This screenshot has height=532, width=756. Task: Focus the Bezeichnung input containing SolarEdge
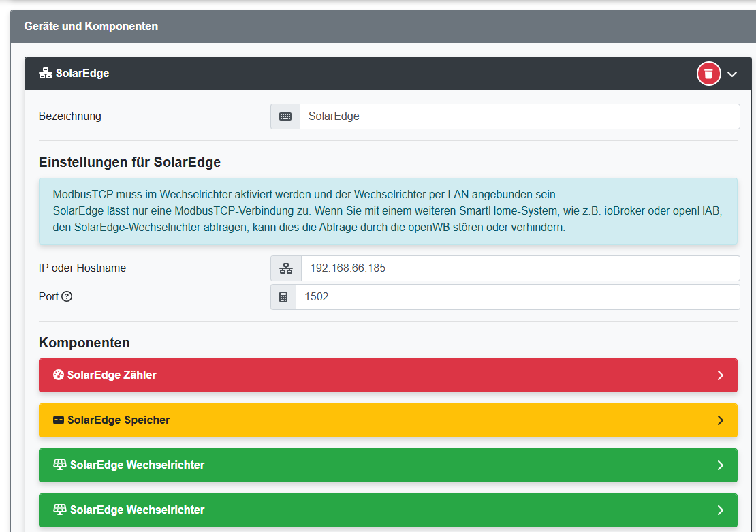coord(520,116)
